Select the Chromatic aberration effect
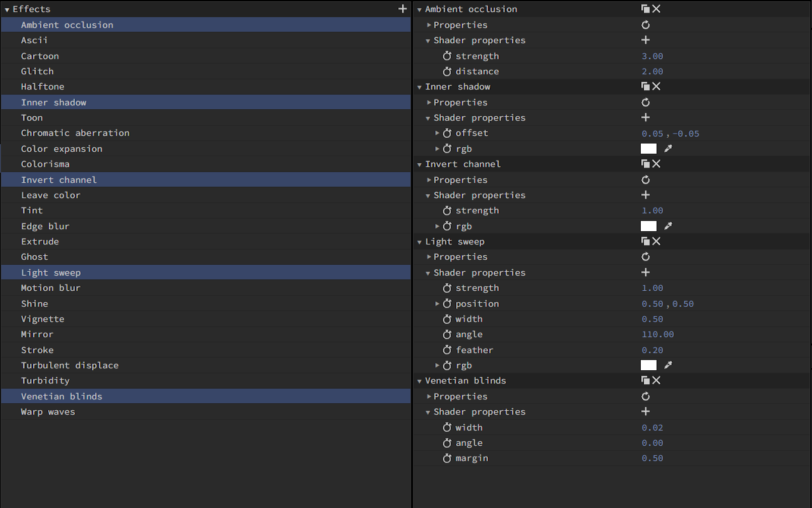 [x=206, y=133]
